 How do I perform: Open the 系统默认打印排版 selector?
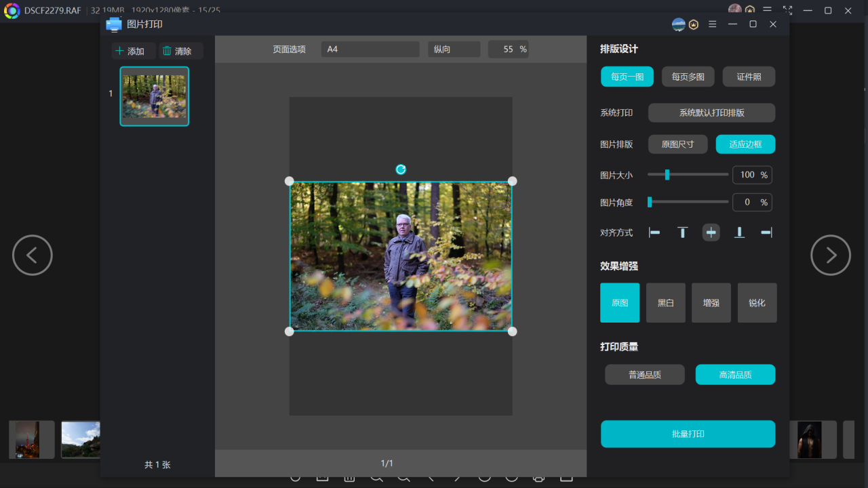(x=711, y=113)
